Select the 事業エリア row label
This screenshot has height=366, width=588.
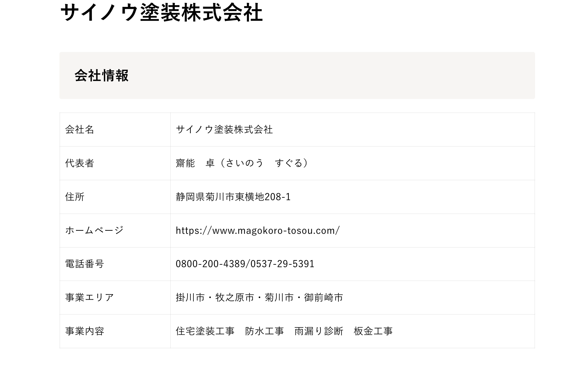(90, 297)
